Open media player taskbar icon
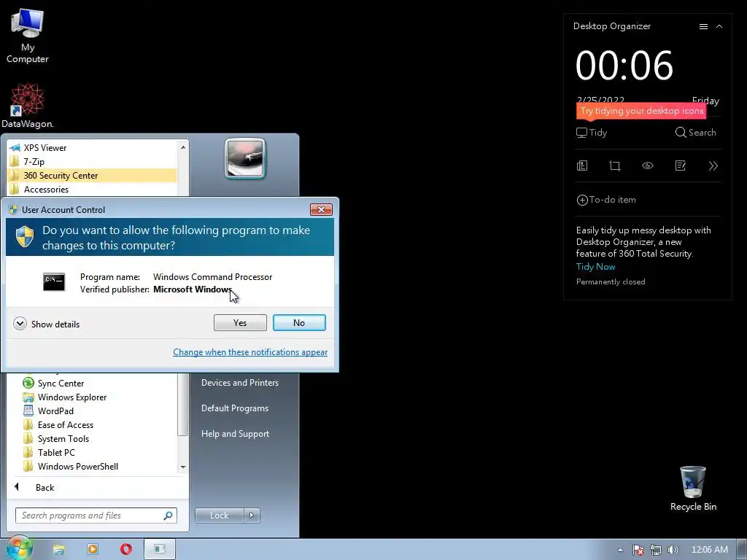The width and height of the screenshot is (747, 560). (93, 549)
